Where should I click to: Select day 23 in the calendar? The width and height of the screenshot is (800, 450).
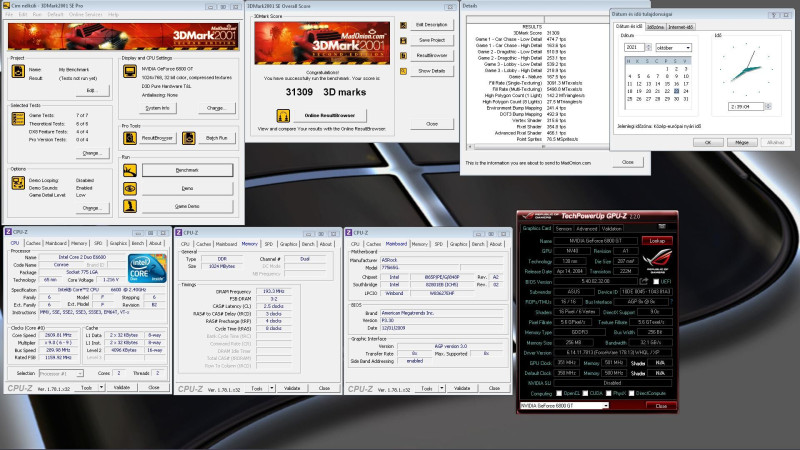click(x=677, y=91)
